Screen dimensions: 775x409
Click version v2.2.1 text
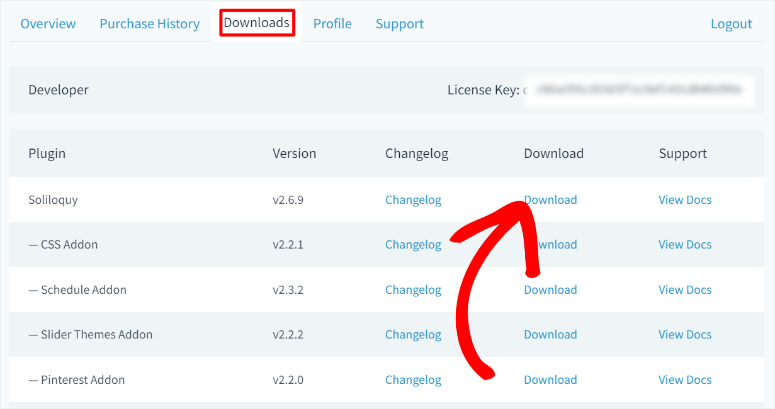click(288, 244)
